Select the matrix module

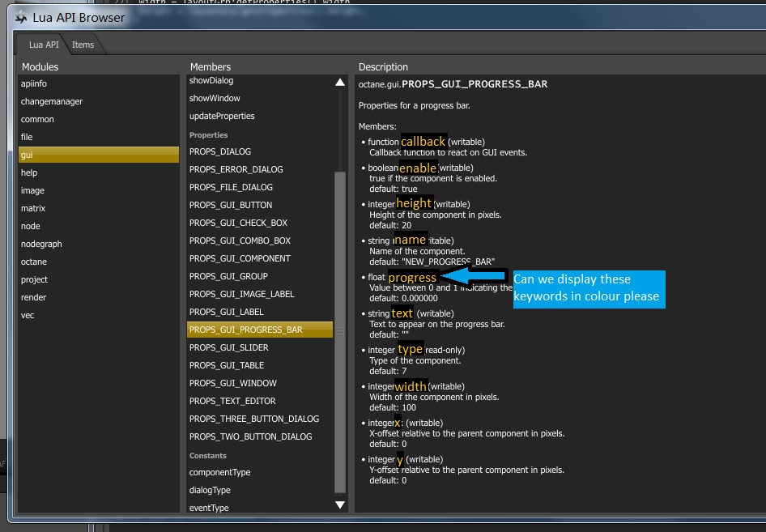click(x=99, y=209)
